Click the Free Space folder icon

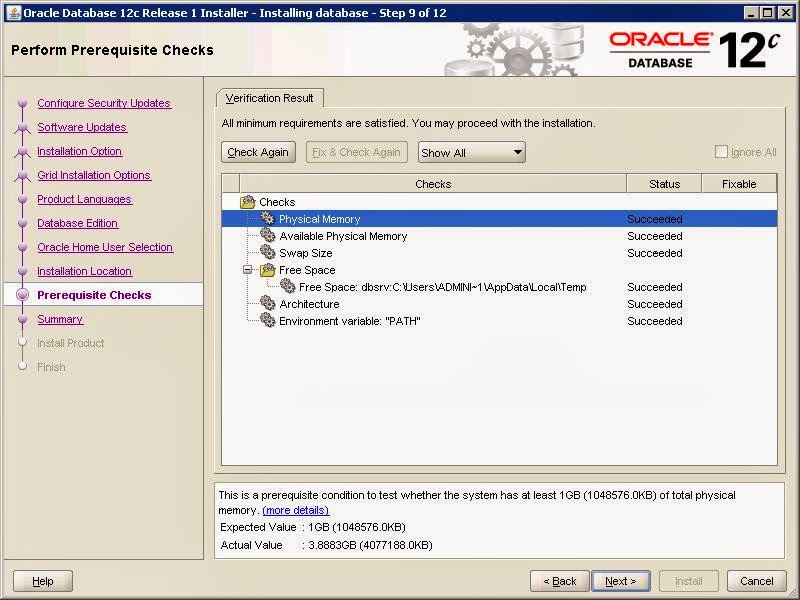(x=267, y=270)
